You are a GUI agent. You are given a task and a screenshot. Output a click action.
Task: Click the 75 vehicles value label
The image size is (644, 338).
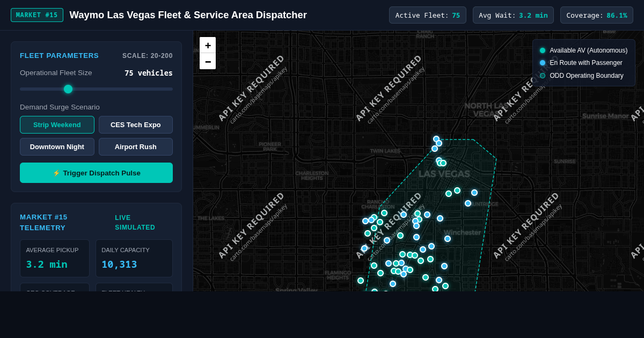pyautogui.click(x=149, y=73)
